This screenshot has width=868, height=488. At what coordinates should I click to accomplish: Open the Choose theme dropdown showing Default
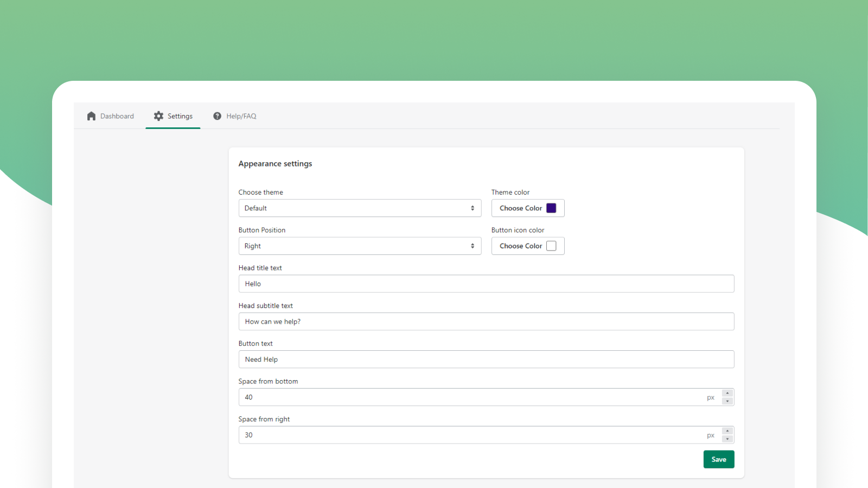[360, 208]
